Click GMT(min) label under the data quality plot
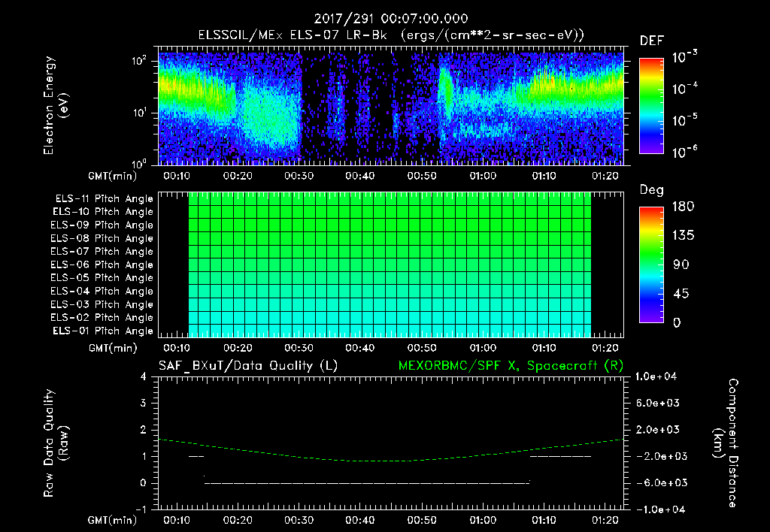 tap(113, 520)
